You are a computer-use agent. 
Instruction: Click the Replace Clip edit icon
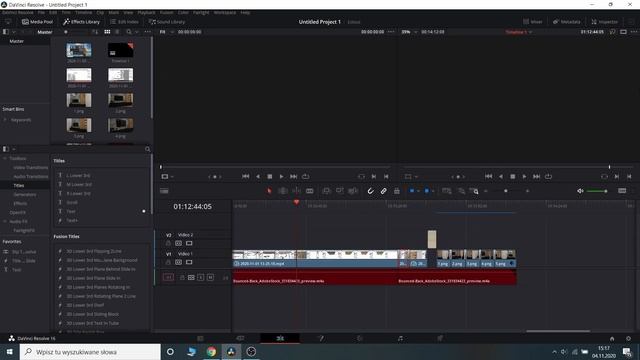click(x=353, y=191)
